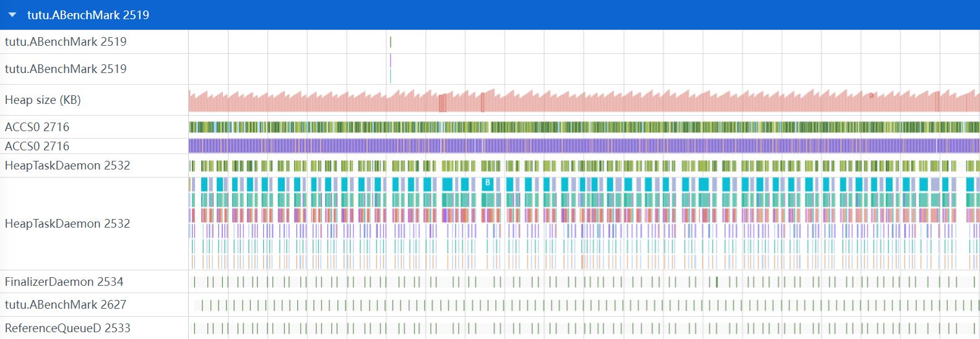Click the lone green slice in tutu.ABenchMark 2519 track

pyautogui.click(x=391, y=42)
